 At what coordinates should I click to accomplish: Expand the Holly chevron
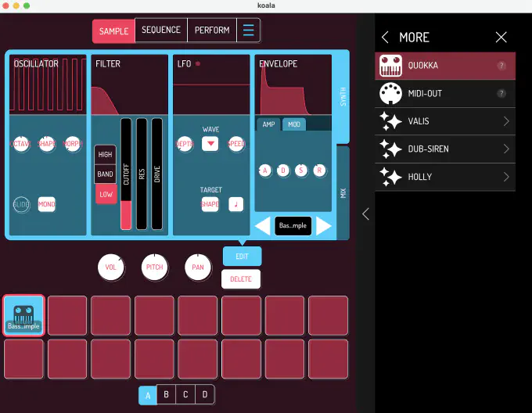[506, 177]
